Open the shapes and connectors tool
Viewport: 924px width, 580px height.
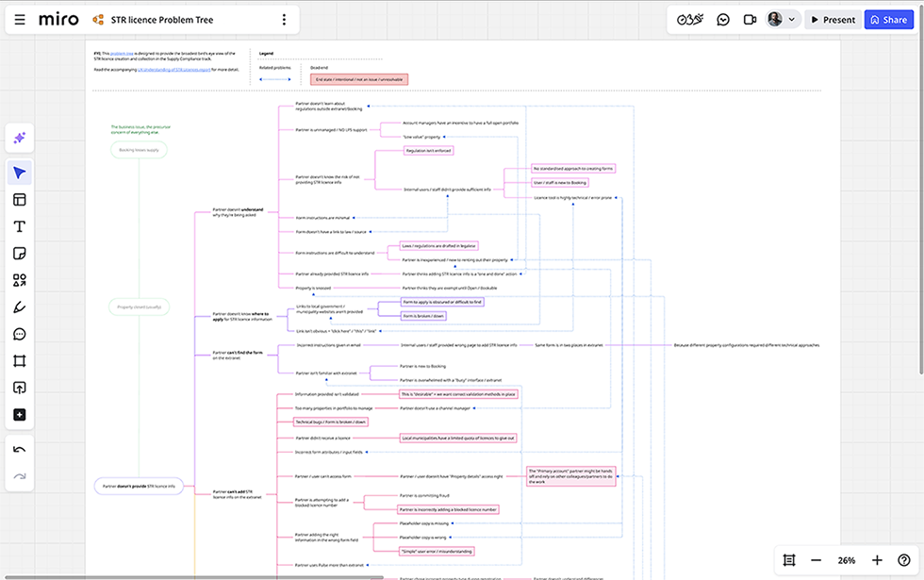(x=20, y=279)
